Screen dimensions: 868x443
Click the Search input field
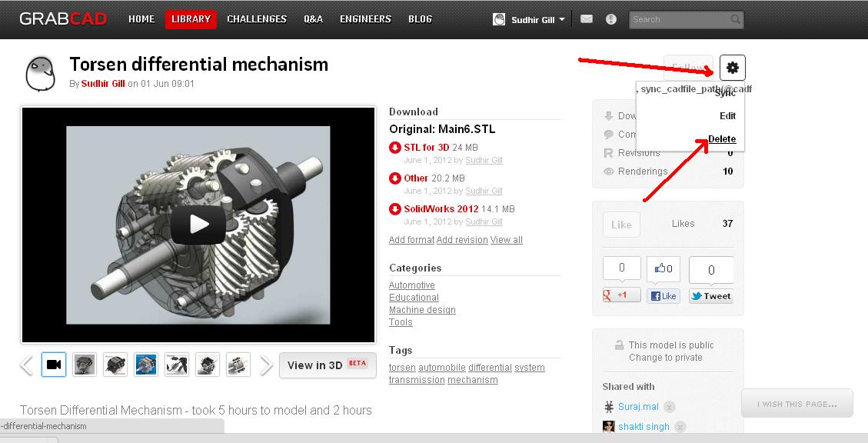[679, 19]
